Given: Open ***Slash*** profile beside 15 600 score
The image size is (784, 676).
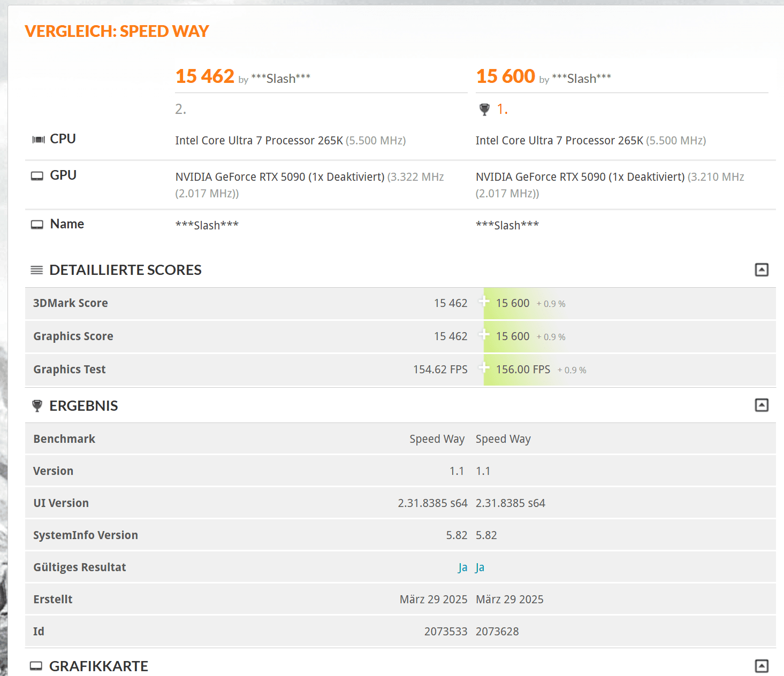Looking at the screenshot, I should [x=582, y=79].
